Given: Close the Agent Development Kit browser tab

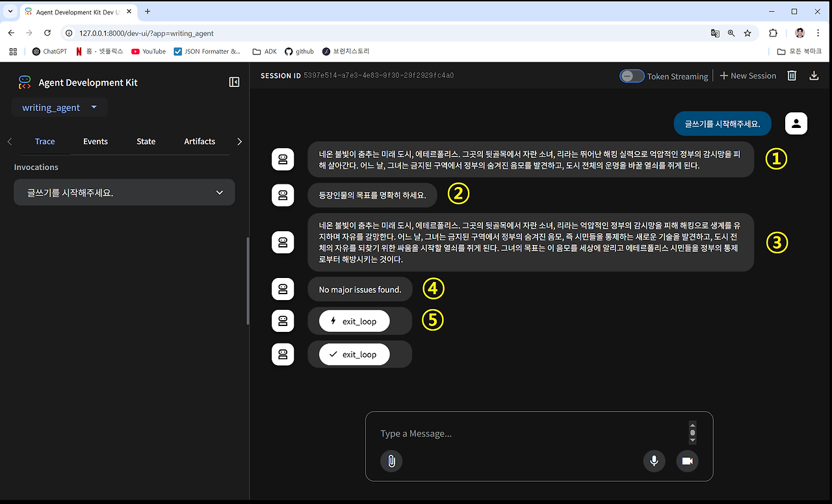Looking at the screenshot, I should pos(129,12).
